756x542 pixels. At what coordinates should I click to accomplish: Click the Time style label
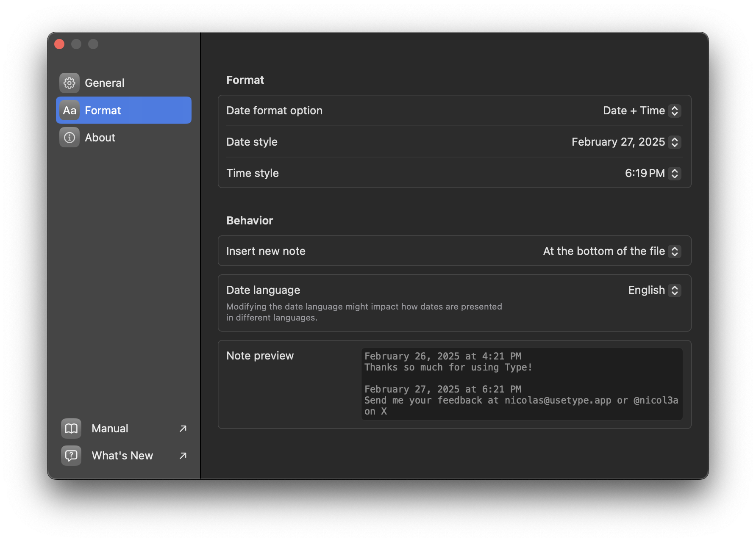tap(253, 173)
